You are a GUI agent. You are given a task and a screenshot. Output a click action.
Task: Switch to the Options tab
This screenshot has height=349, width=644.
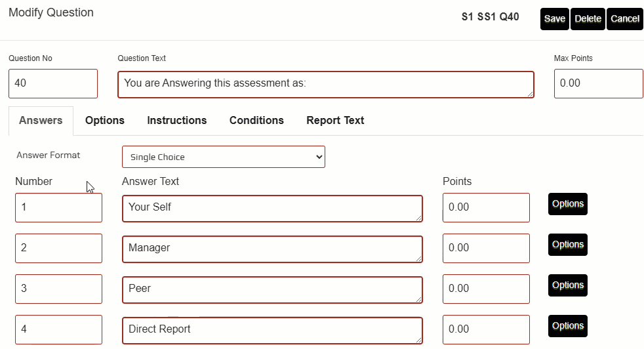[x=105, y=121]
